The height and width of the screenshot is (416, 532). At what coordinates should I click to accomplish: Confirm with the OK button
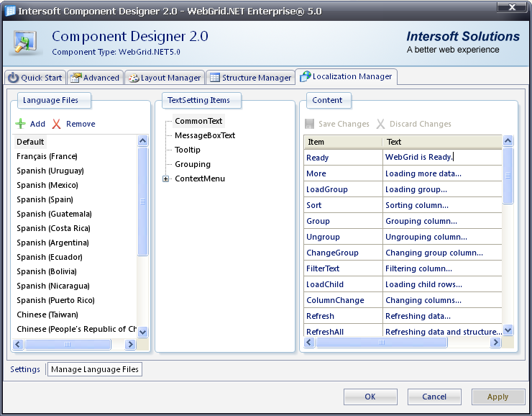pos(370,397)
